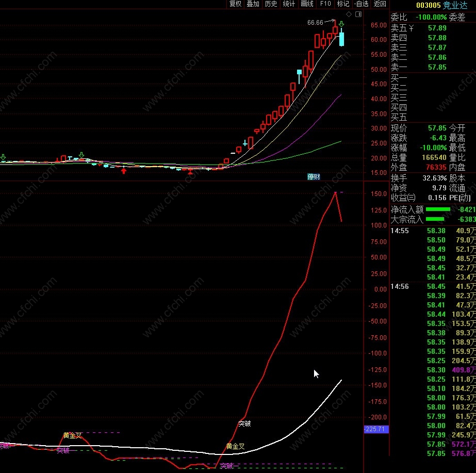Click the green down arrow above the latest candle

click(x=341, y=24)
